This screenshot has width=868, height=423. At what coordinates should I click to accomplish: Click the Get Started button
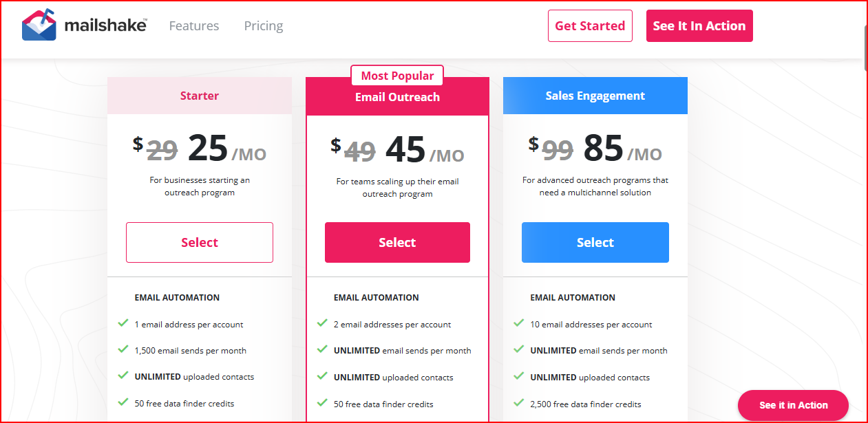(x=590, y=25)
